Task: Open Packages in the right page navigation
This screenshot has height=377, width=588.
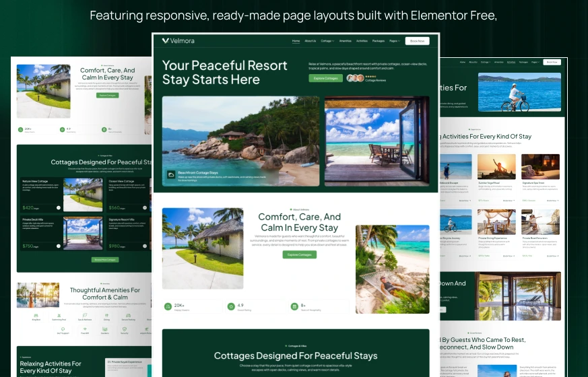Action: click(x=523, y=62)
